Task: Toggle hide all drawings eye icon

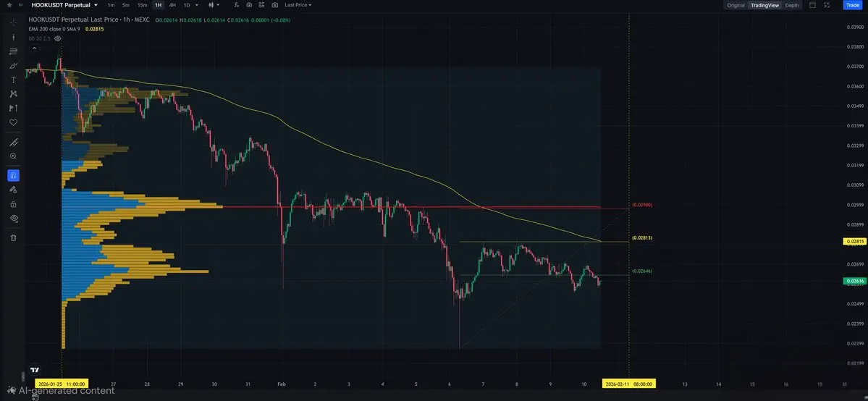Action: tap(14, 218)
